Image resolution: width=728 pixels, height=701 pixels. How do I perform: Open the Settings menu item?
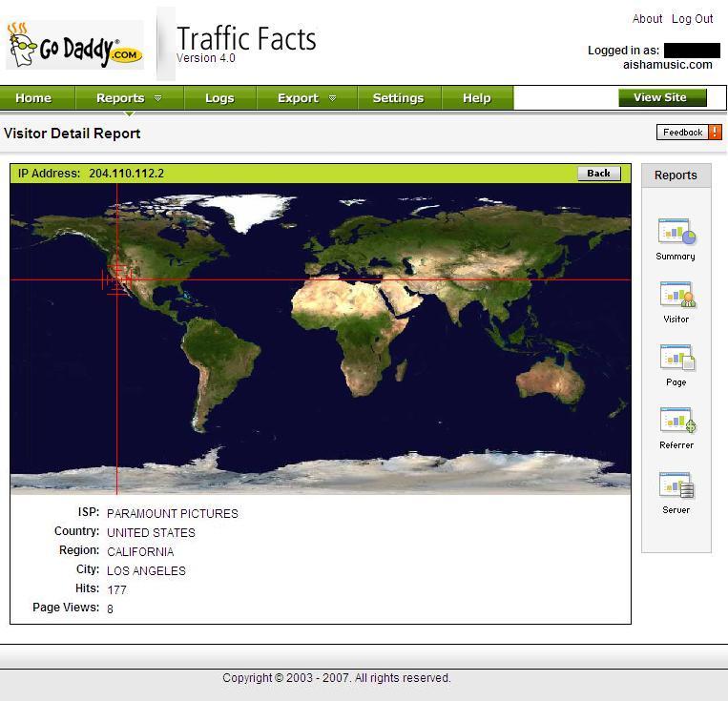[399, 98]
